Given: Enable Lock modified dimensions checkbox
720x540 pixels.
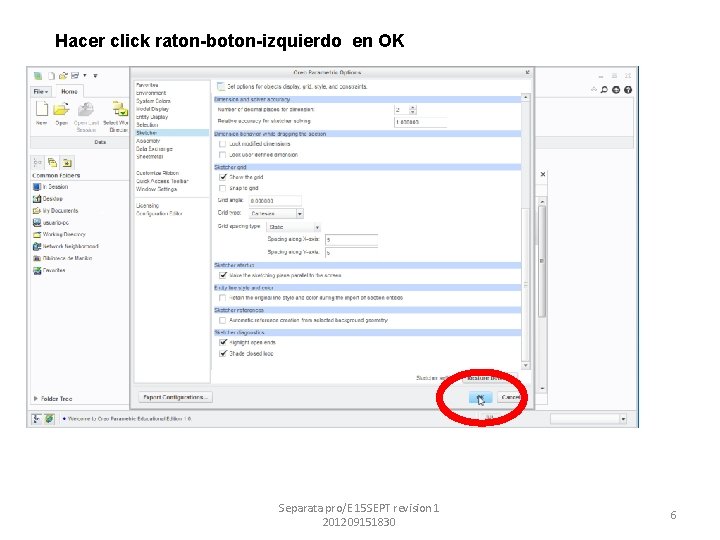Looking at the screenshot, I should [x=223, y=144].
